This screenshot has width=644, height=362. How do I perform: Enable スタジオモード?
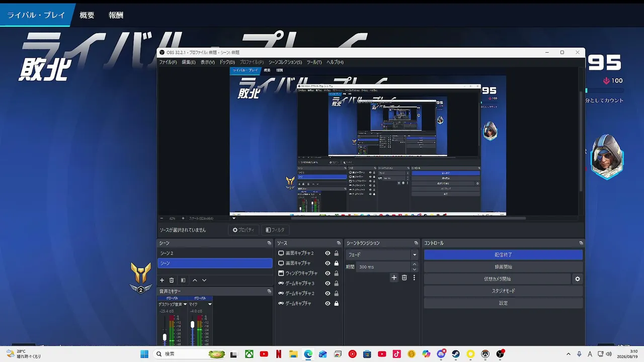tap(503, 291)
